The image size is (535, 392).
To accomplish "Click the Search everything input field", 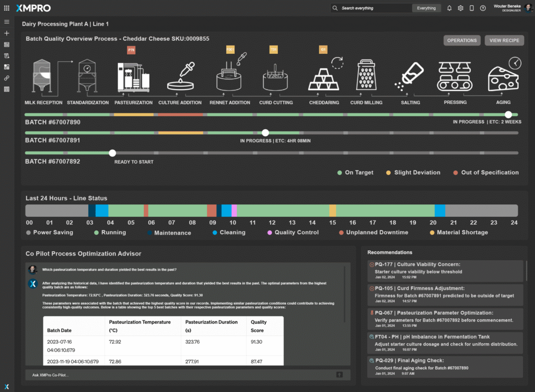I will click(374, 8).
